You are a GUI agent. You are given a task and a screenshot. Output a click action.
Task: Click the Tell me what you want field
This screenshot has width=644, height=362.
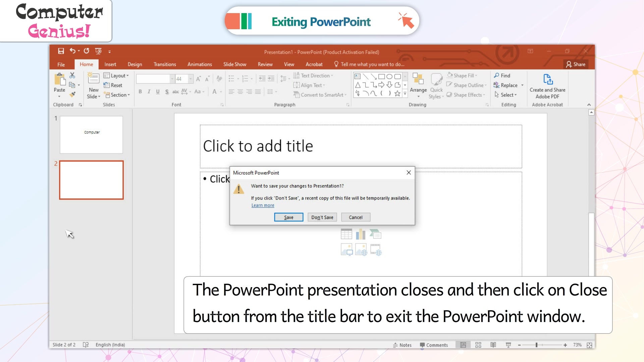click(x=369, y=64)
